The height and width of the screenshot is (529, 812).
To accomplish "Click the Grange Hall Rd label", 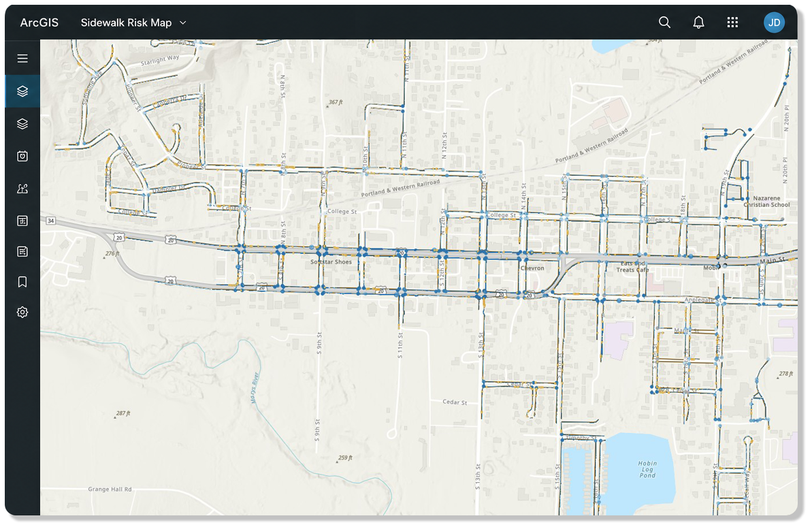I will pos(110,489).
